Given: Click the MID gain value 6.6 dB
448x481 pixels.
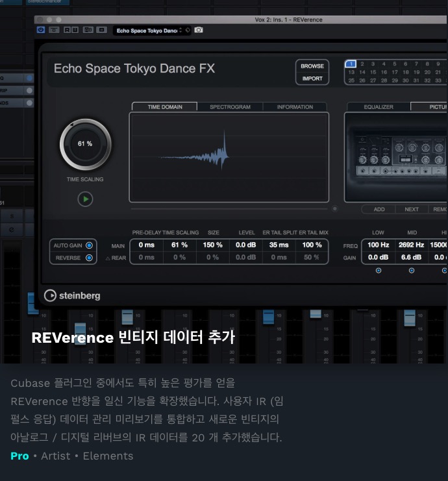Looking at the screenshot, I should (x=411, y=257).
